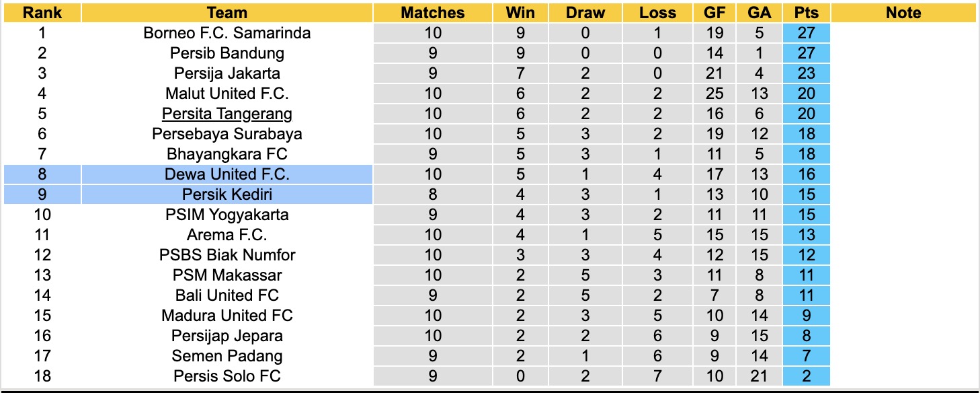Select the highlighted Dewa United F.C. cell
This screenshot has height=393, width=980.
click(227, 174)
